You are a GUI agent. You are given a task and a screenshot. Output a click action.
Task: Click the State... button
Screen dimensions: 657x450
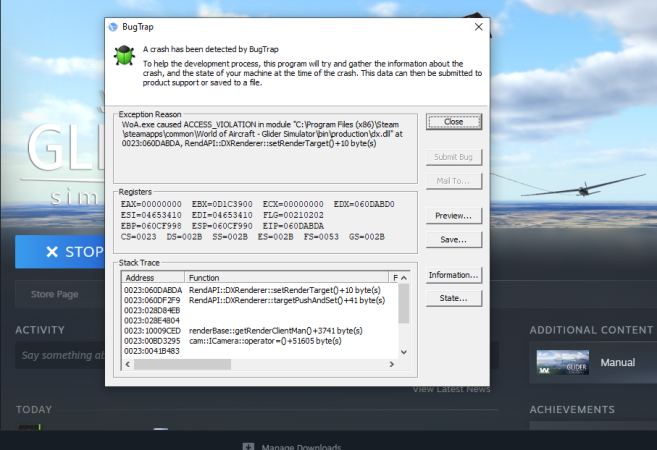click(454, 298)
